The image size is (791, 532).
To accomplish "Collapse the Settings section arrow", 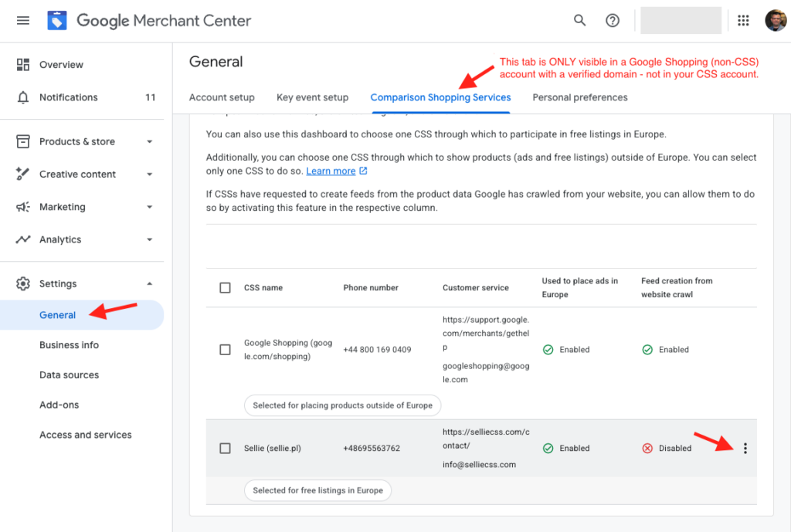I will pos(149,283).
